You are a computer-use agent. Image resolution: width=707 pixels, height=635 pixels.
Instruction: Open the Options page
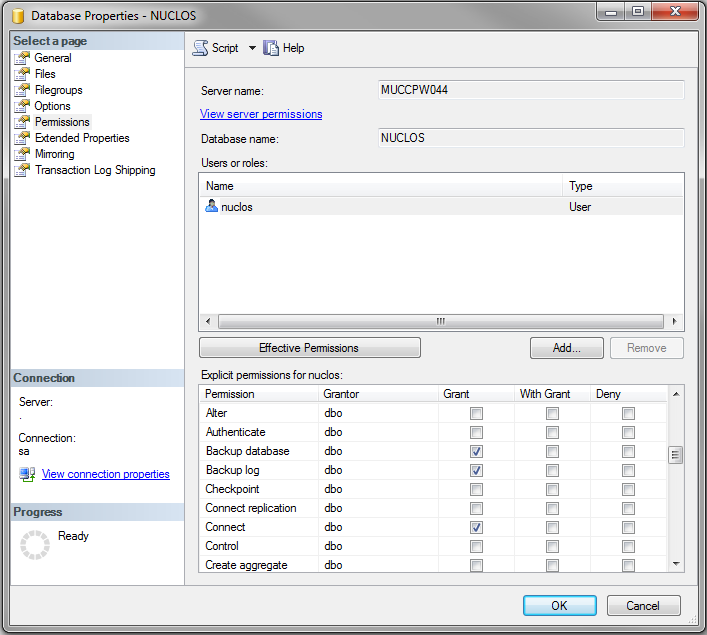pos(52,106)
